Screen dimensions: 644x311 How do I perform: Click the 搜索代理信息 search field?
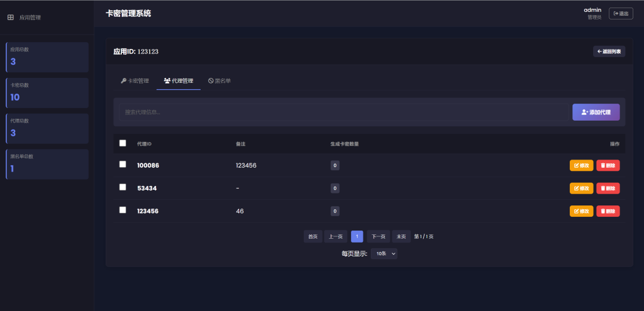tap(343, 112)
